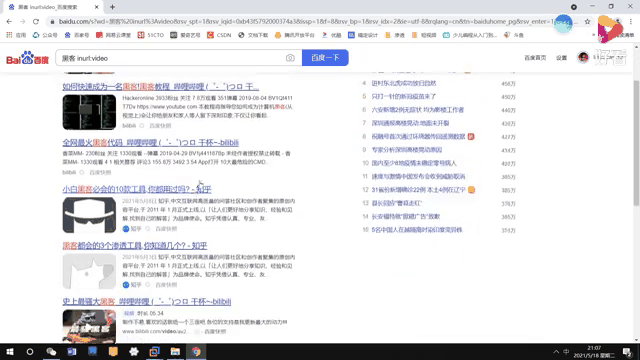The width and height of the screenshot is (640, 360).
Task: Open hot search item ranked 8
Action: (x=418, y=136)
